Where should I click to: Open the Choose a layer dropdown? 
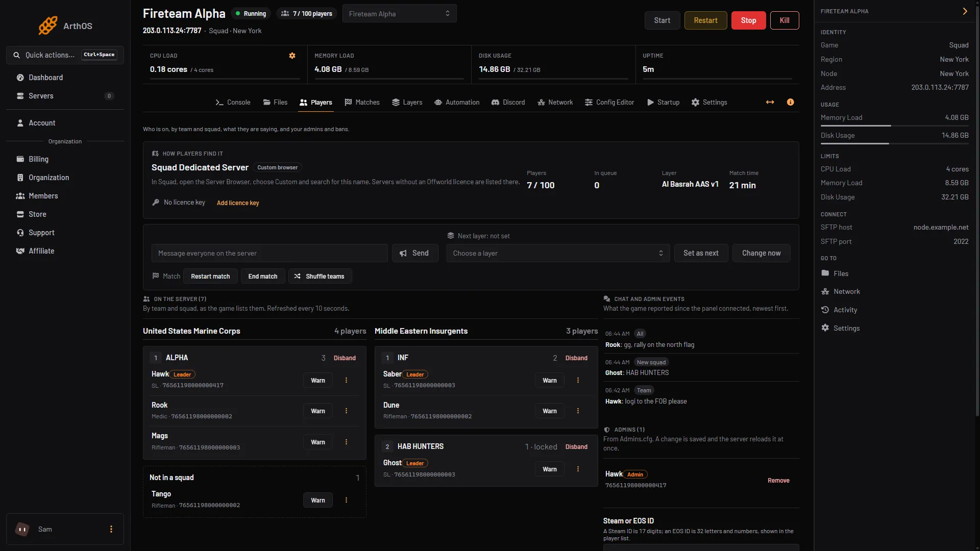pos(558,254)
